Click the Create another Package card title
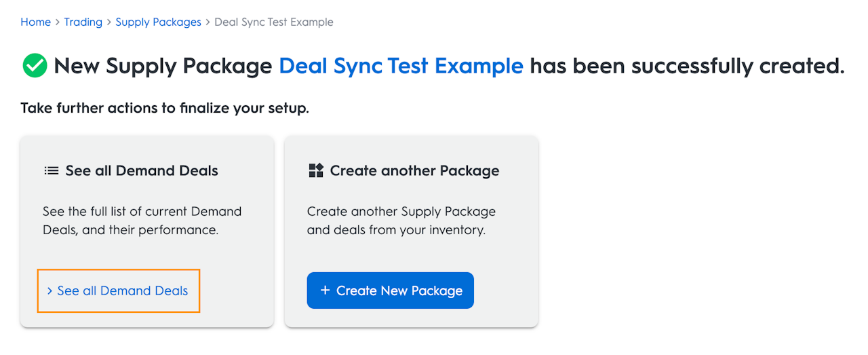This screenshot has width=868, height=355. click(x=414, y=170)
